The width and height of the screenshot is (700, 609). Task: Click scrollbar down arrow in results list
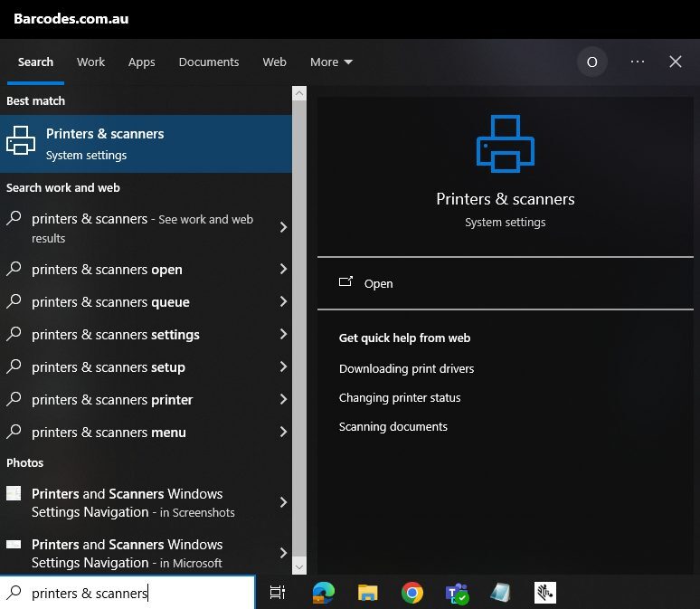(x=299, y=567)
